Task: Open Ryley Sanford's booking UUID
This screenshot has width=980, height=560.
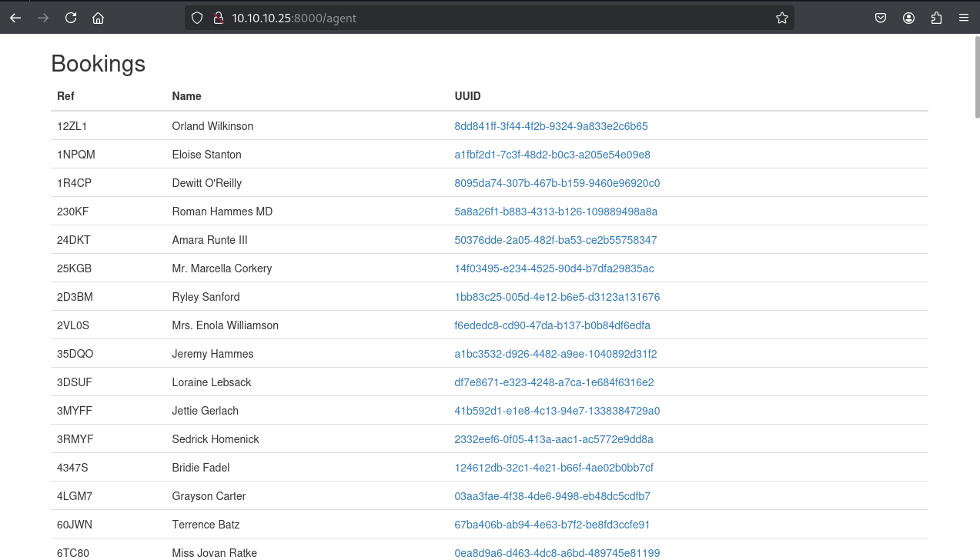Action: click(557, 297)
